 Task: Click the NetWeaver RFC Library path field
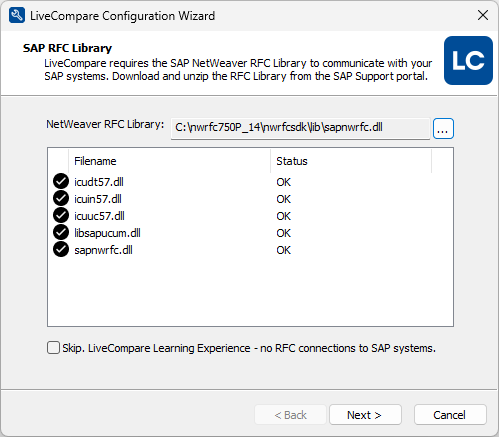[x=300, y=128]
